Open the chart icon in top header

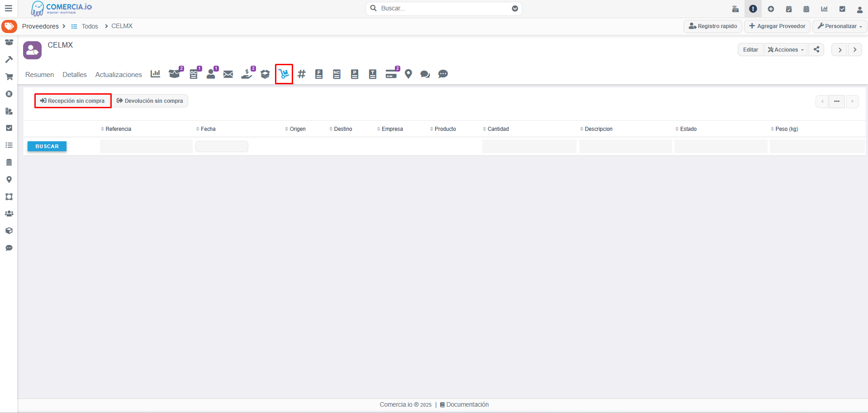click(x=825, y=9)
